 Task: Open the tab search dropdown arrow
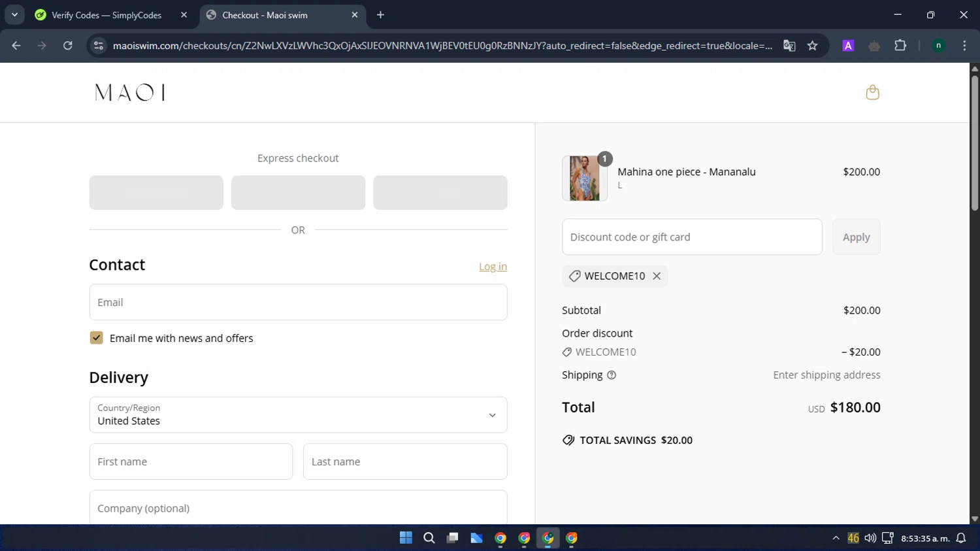point(14,15)
